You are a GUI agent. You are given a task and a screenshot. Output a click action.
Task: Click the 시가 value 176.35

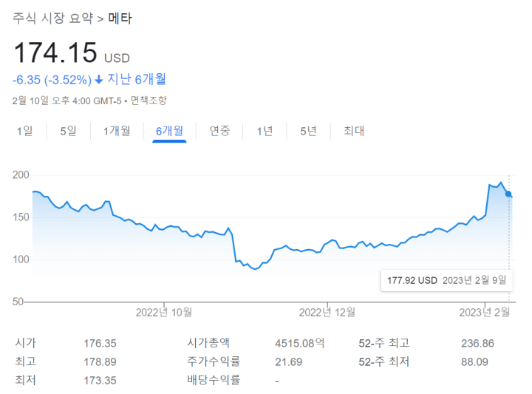(100, 344)
